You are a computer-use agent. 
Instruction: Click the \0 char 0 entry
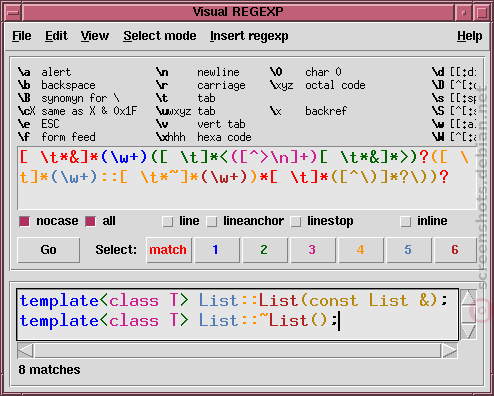tap(306, 72)
